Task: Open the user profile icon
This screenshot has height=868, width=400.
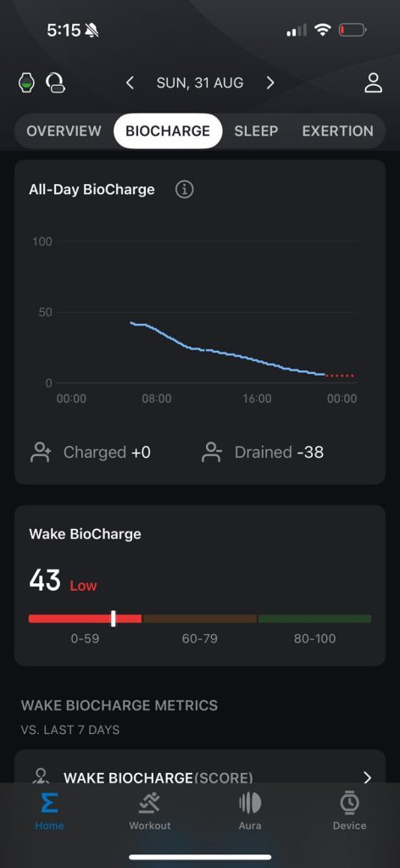Action: click(x=374, y=83)
